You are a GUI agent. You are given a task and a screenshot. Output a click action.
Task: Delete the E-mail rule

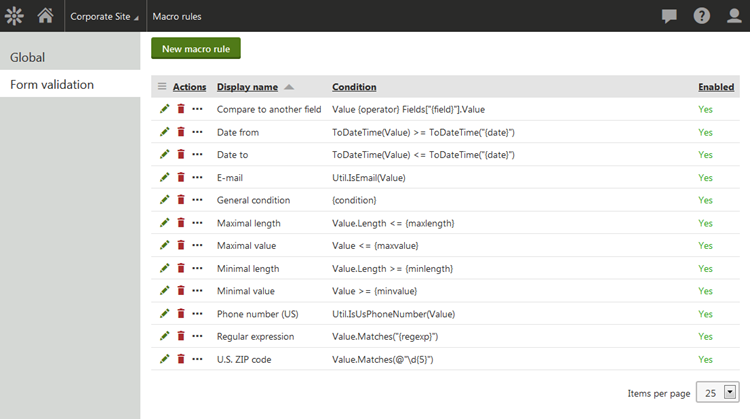point(181,177)
